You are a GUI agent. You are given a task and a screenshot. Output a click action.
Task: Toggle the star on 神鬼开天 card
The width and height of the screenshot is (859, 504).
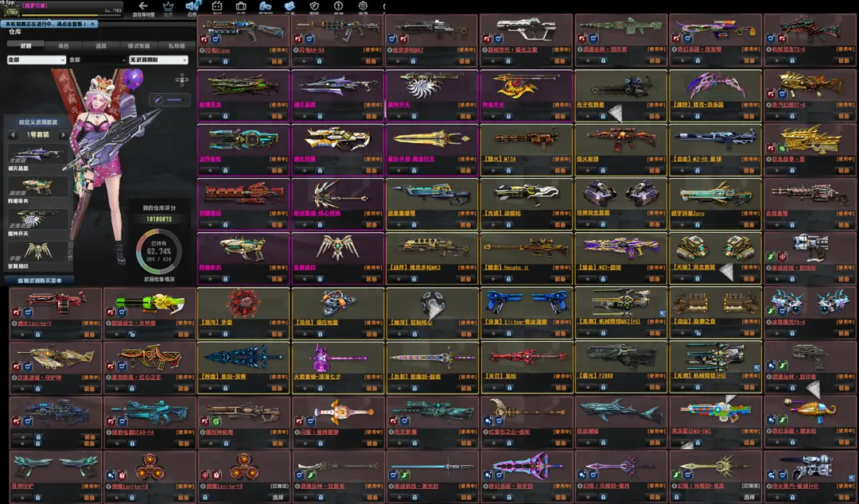tap(493, 116)
